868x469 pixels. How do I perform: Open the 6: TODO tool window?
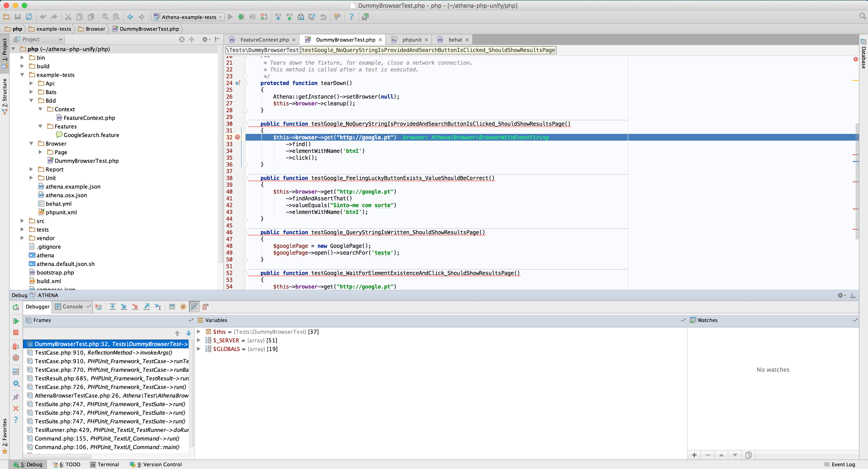pyautogui.click(x=67, y=464)
